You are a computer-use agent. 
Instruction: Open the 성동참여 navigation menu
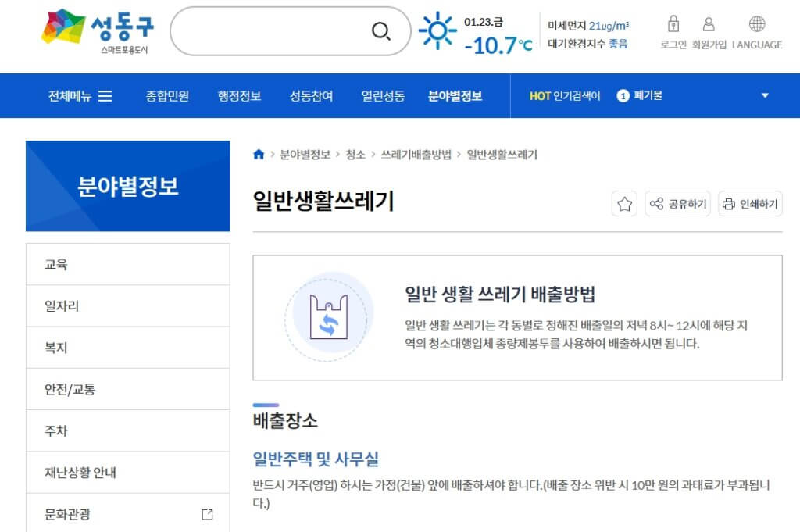pyautogui.click(x=310, y=95)
